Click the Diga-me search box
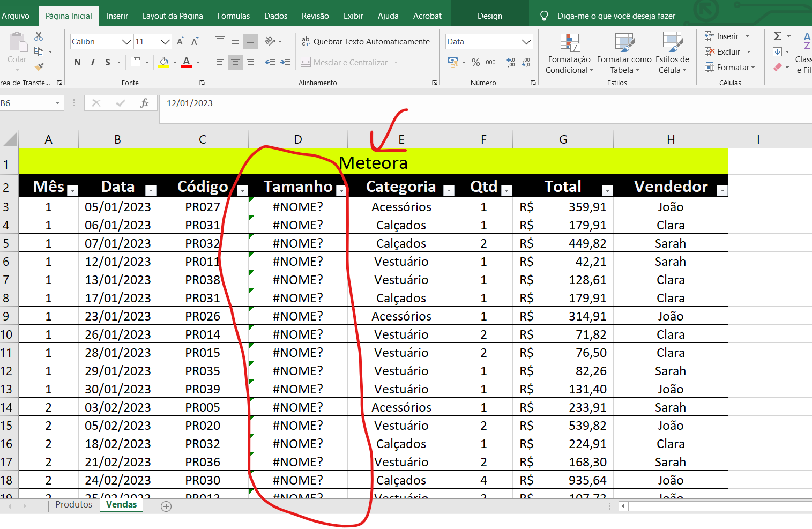812x529 pixels. tap(616, 16)
